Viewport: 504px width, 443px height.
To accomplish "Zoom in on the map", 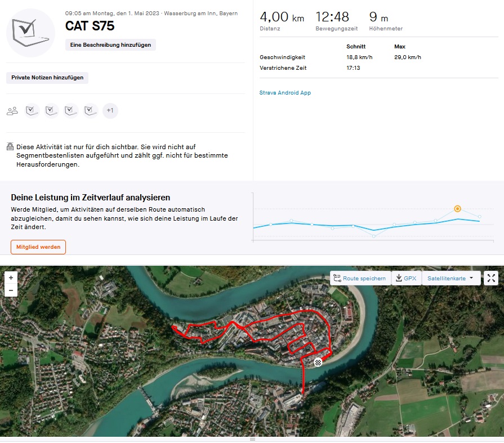I will tap(11, 278).
